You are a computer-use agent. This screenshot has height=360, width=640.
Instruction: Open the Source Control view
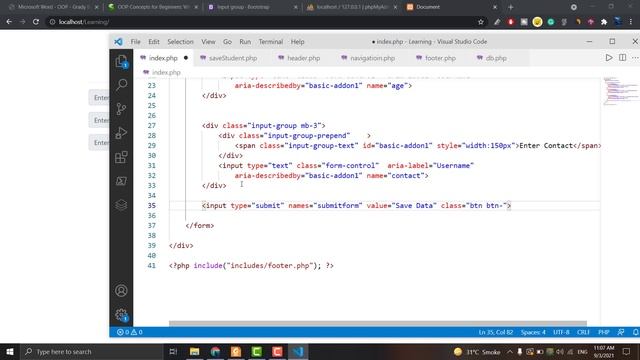121,109
